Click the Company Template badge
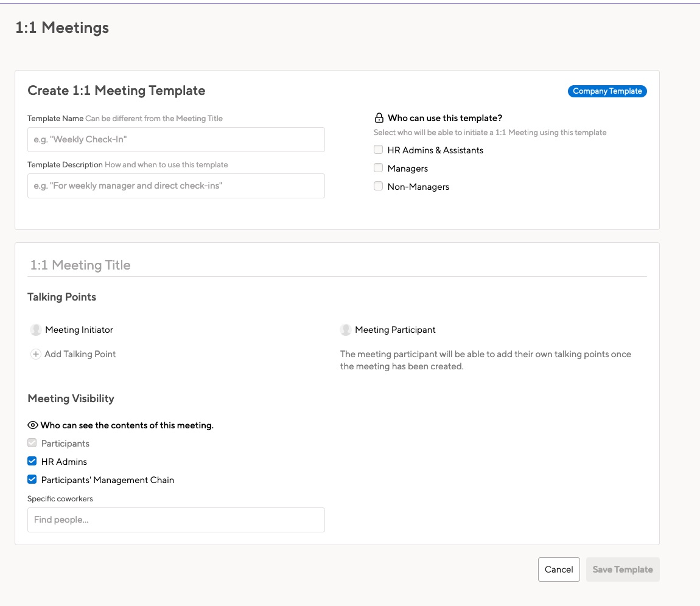The height and width of the screenshot is (606, 700). [607, 91]
